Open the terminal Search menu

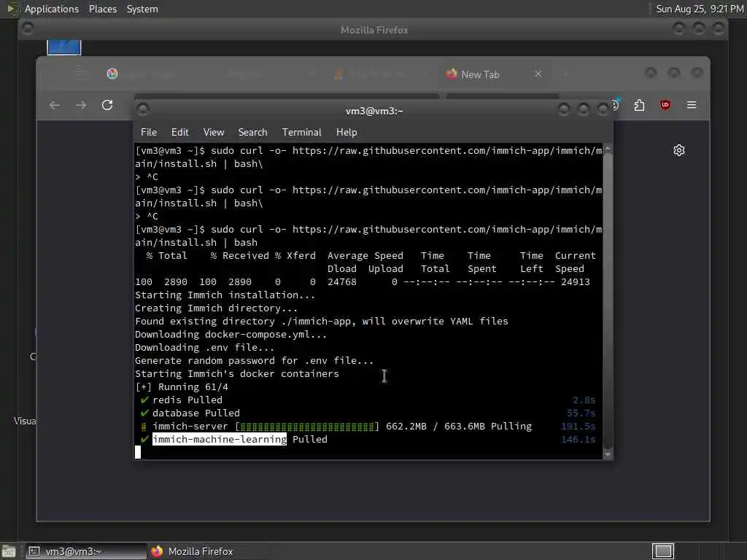click(x=252, y=133)
